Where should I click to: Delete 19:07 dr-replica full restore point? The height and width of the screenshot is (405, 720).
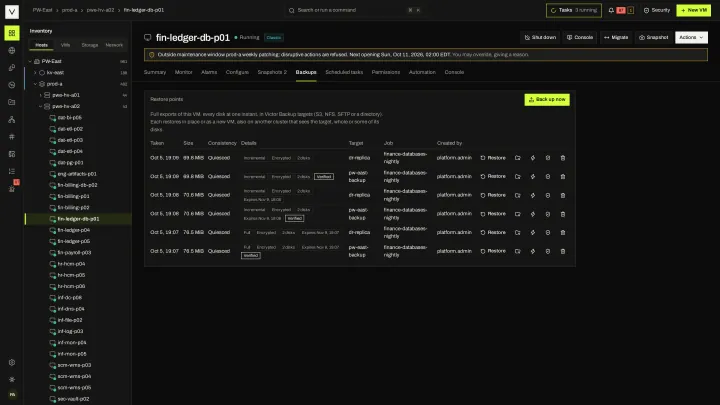click(x=562, y=232)
